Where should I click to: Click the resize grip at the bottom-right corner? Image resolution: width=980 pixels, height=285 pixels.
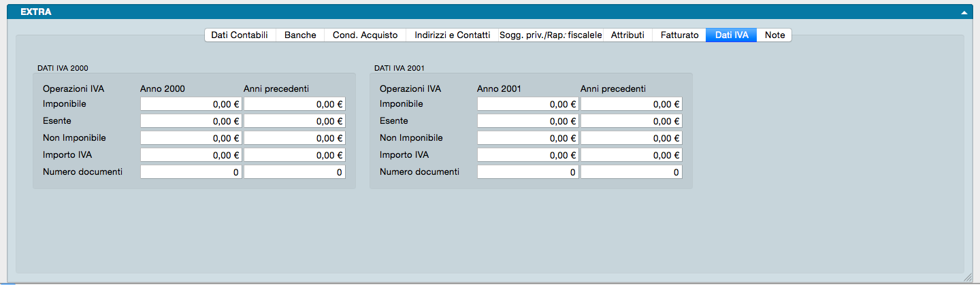pos(968,276)
